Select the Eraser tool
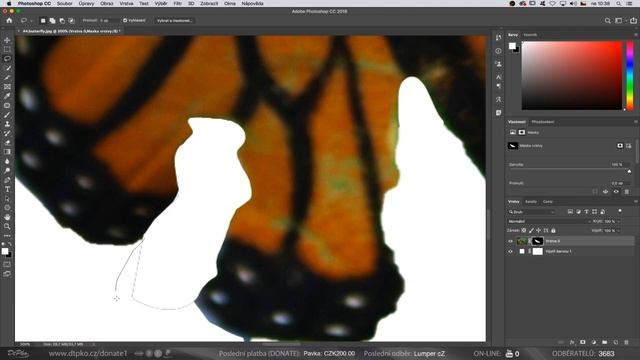640x360 pixels. tap(7, 142)
